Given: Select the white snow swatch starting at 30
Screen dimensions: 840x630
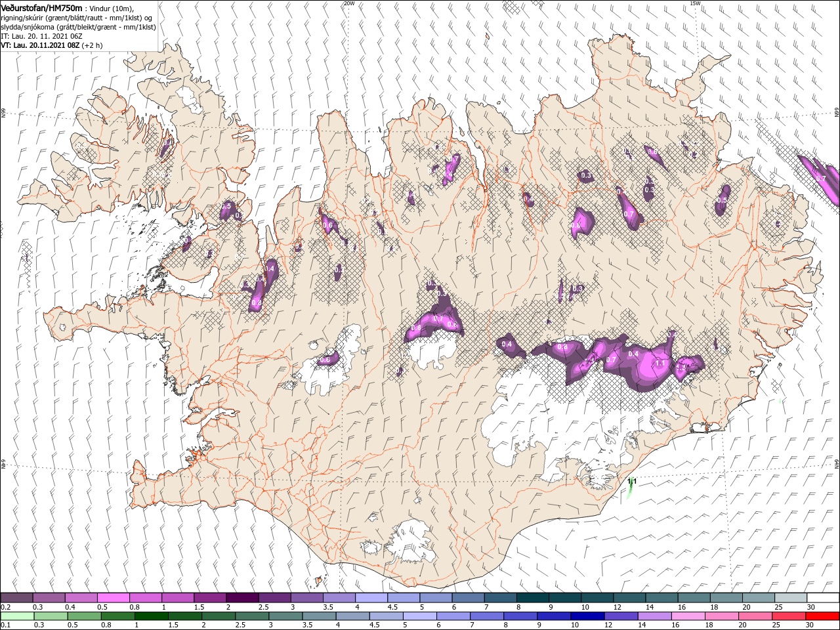Looking at the screenshot, I should pyautogui.click(x=823, y=598).
